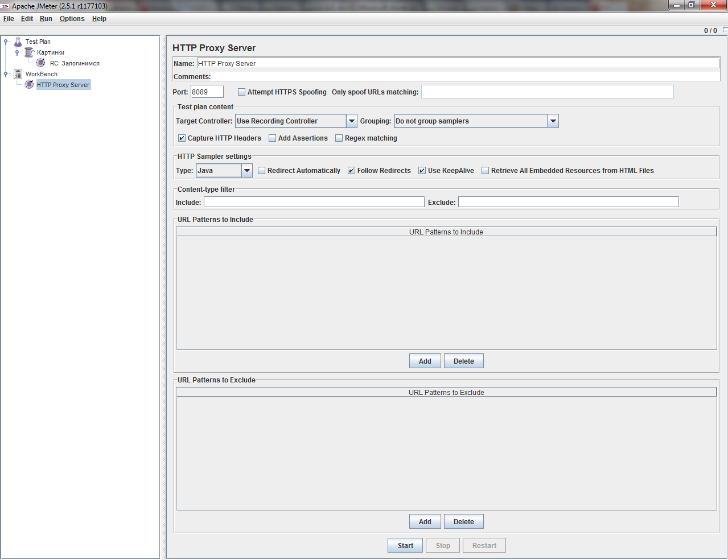
Task: Open the Help menu
Action: tap(99, 19)
